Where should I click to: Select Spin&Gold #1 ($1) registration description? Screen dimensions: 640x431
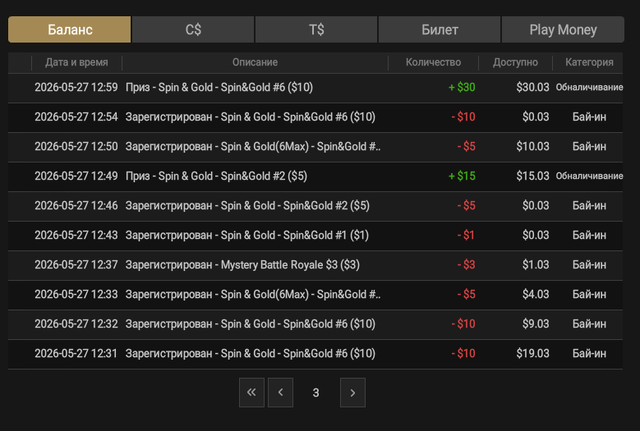coord(247,235)
